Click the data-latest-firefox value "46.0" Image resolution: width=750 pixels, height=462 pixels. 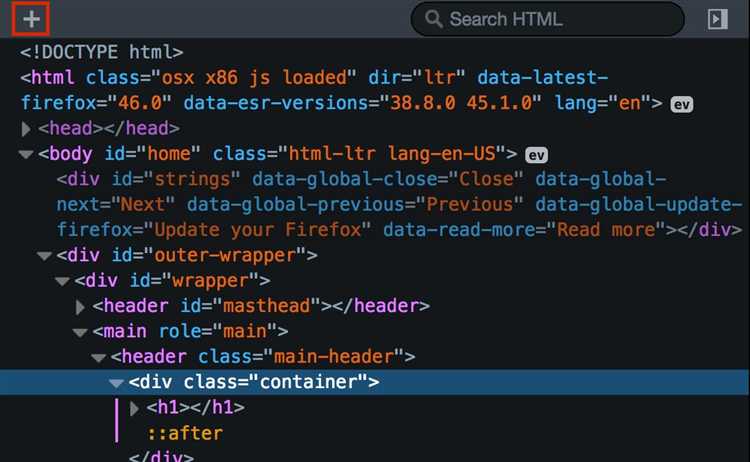click(140, 103)
